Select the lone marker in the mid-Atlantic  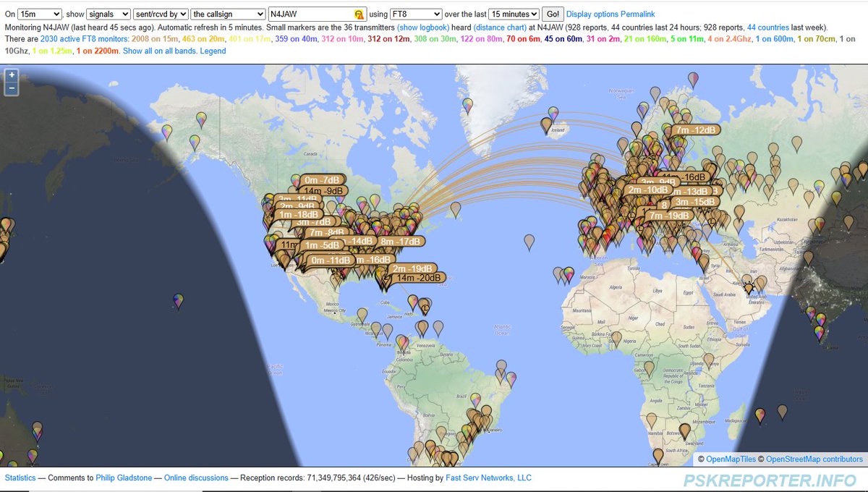point(529,242)
